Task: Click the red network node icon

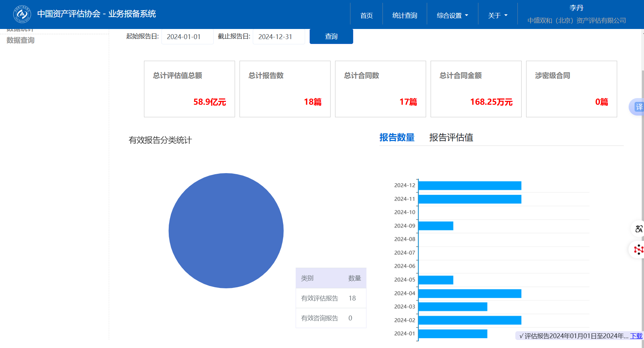Action: [x=638, y=250]
